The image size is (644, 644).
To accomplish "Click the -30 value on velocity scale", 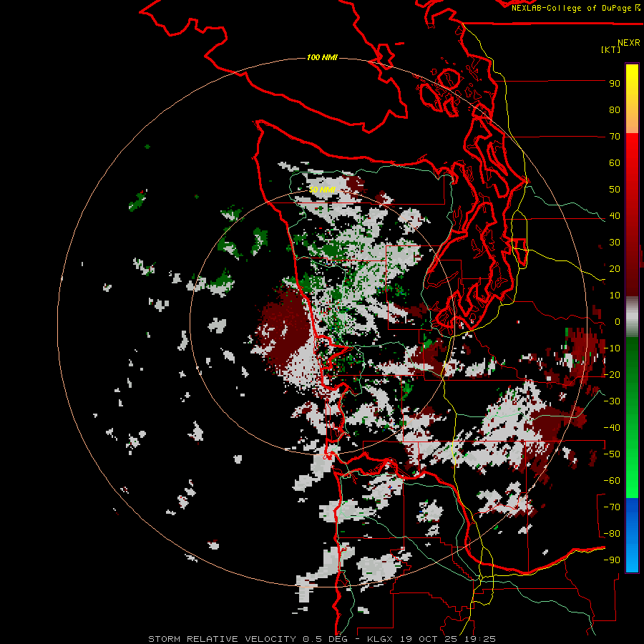I will (x=612, y=401).
